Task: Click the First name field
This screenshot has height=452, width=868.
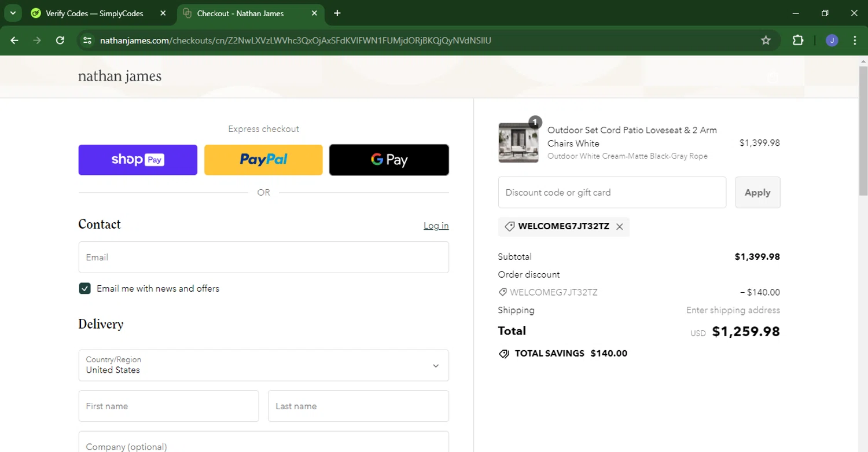Action: pyautogui.click(x=168, y=406)
